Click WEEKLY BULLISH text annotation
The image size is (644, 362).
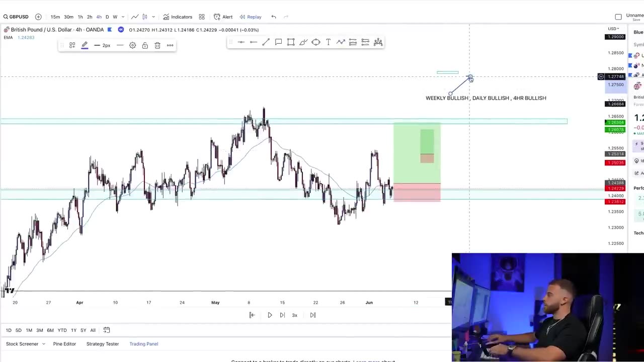click(x=486, y=98)
